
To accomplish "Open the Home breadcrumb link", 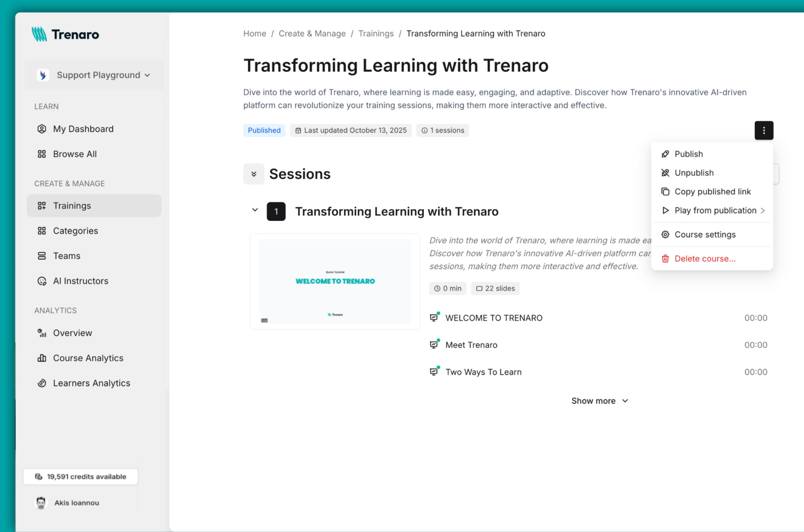I will point(254,33).
